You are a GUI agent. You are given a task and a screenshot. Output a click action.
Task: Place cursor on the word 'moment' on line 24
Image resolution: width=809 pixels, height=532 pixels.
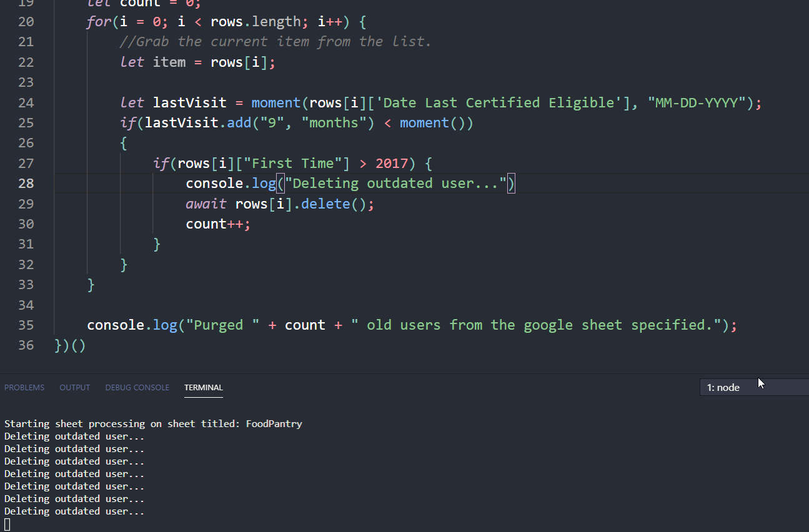click(275, 102)
